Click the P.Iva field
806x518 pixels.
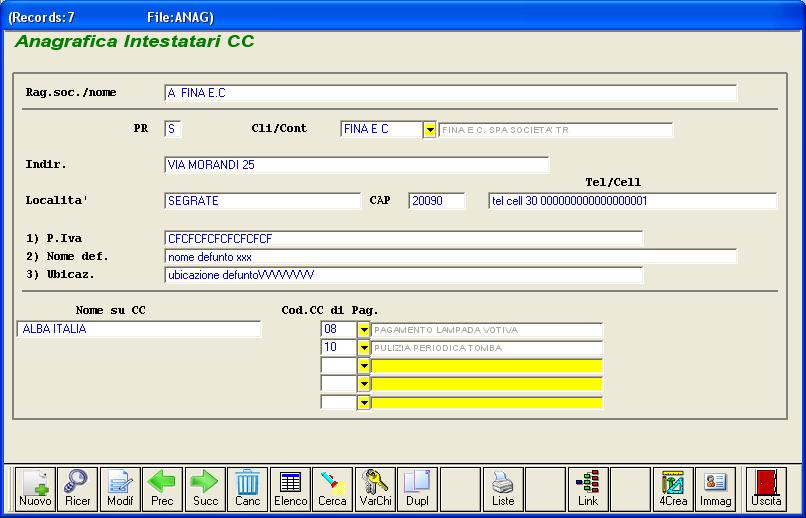tap(404, 239)
